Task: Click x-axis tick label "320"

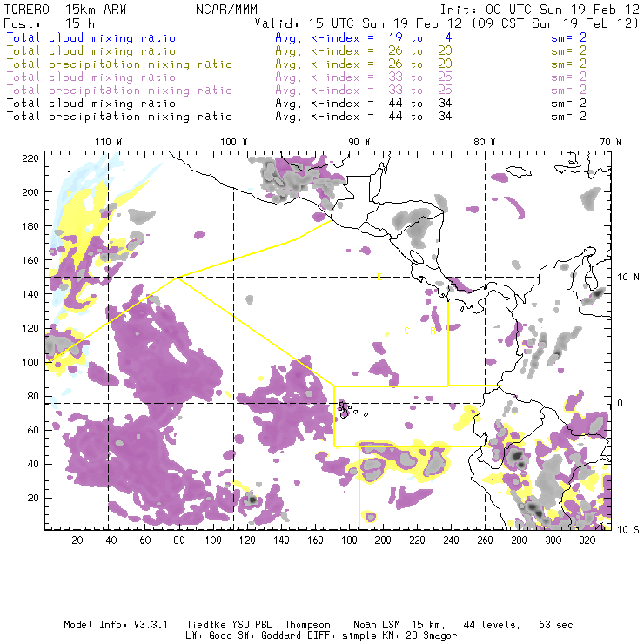Action: 587,540
